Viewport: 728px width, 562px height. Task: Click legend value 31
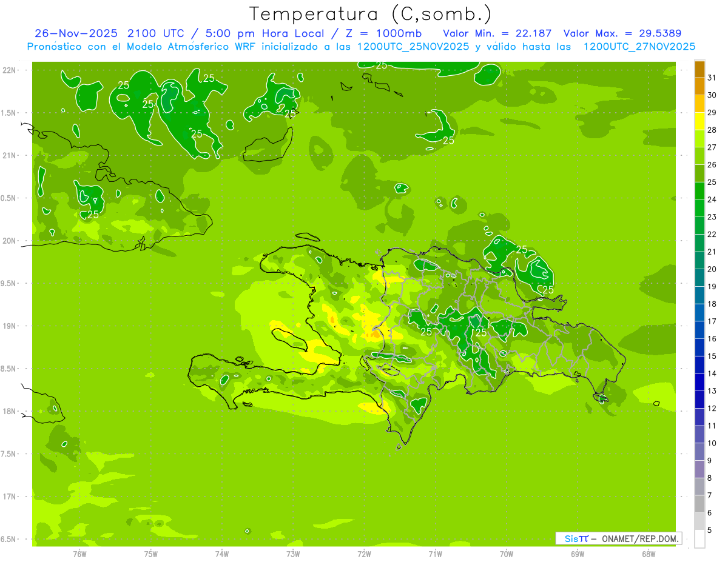712,78
